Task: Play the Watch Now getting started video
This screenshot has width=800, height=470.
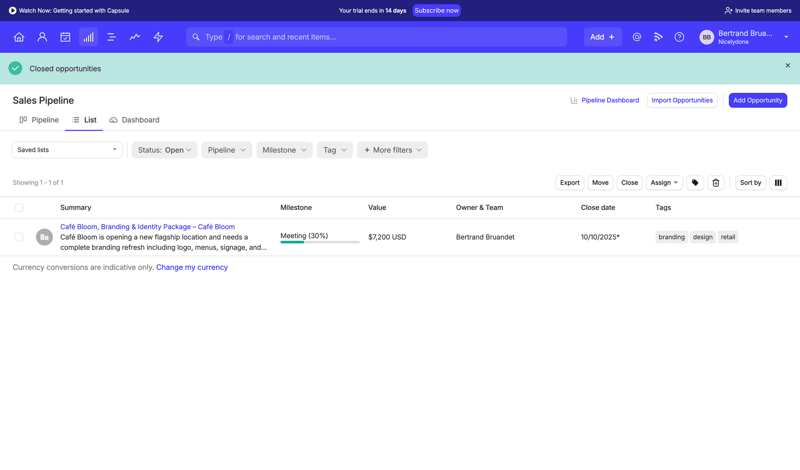Action: (69, 10)
